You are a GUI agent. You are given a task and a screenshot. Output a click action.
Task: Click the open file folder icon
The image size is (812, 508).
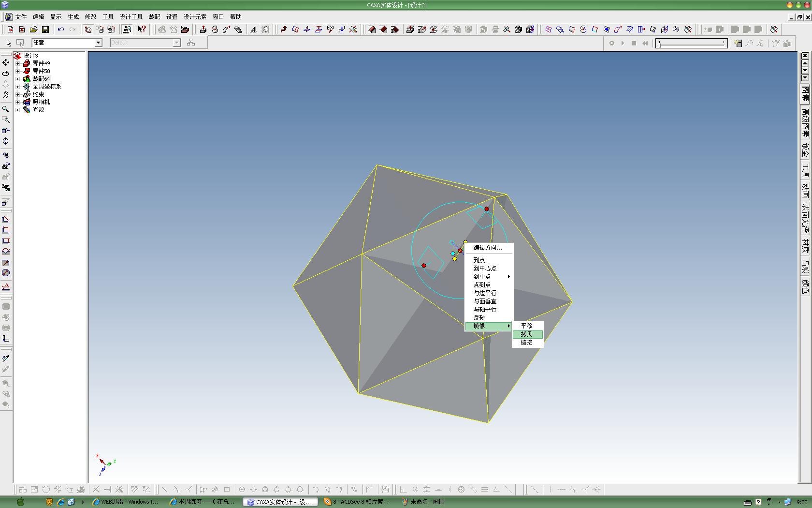click(x=33, y=30)
